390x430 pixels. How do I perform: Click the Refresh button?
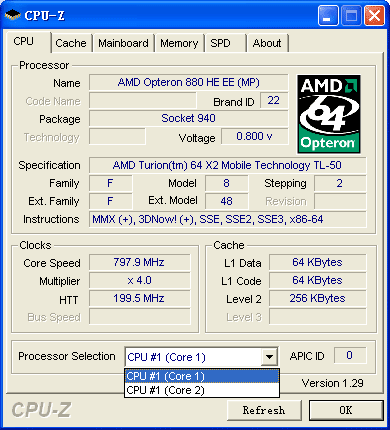point(264,410)
